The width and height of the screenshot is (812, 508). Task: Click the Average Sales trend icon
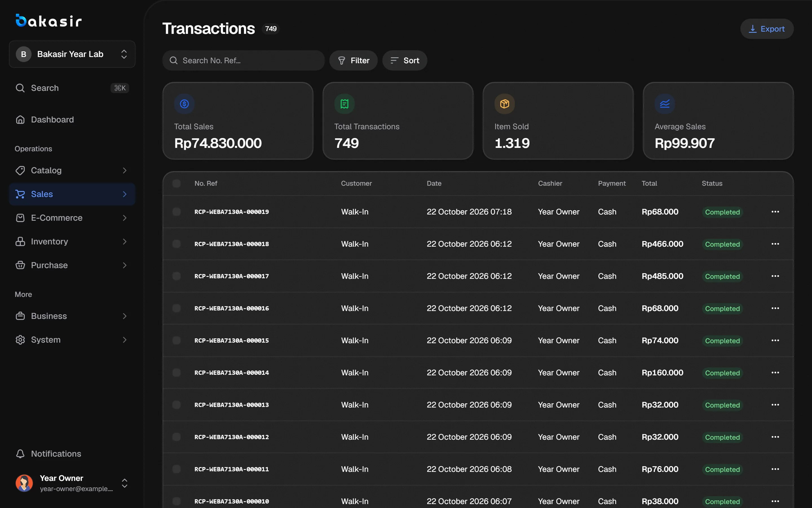pos(665,104)
